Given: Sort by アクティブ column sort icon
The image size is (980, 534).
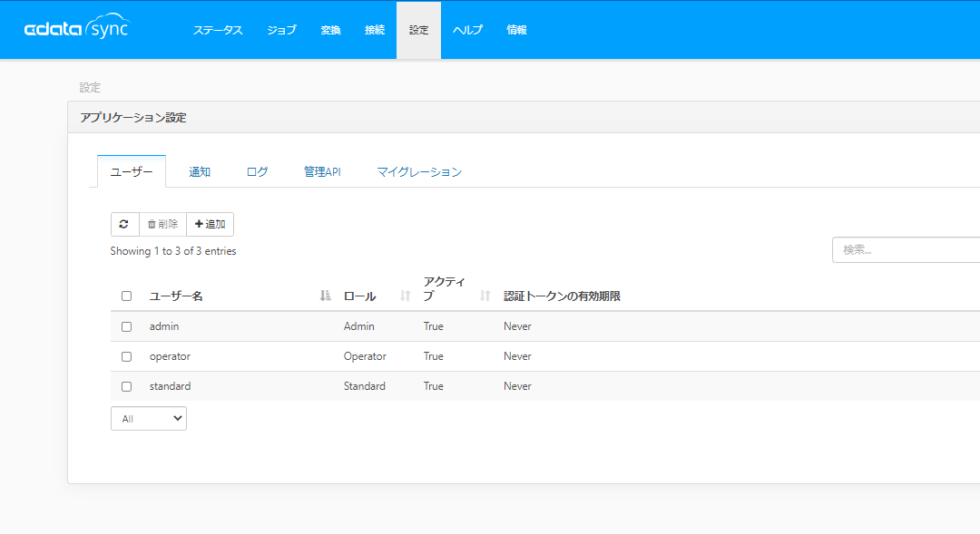Looking at the screenshot, I should click(485, 296).
